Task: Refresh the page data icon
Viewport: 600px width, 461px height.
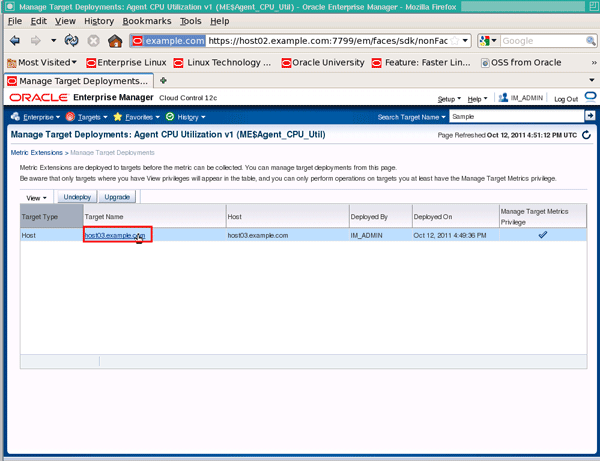Action: [586, 135]
